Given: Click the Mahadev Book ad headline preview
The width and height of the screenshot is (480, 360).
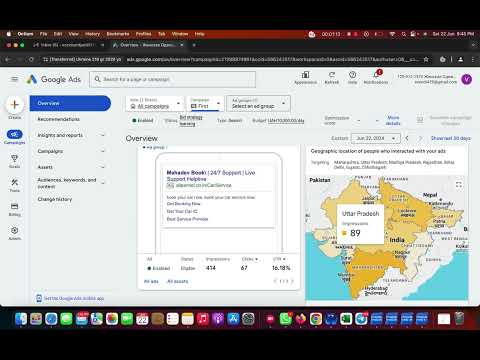Looking at the screenshot, I should coord(211,176).
